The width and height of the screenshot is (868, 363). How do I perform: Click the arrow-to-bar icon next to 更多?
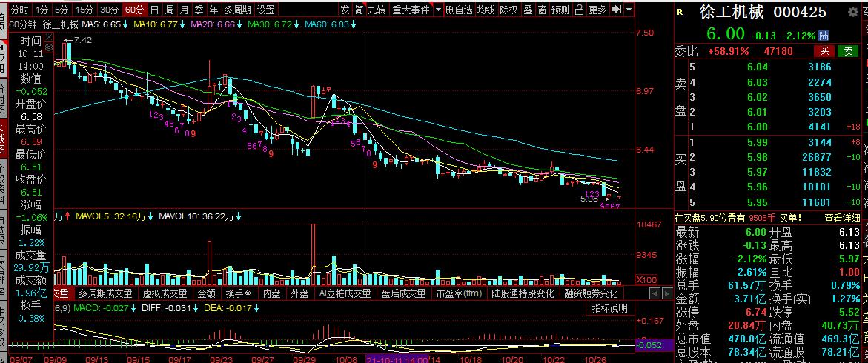(617, 10)
